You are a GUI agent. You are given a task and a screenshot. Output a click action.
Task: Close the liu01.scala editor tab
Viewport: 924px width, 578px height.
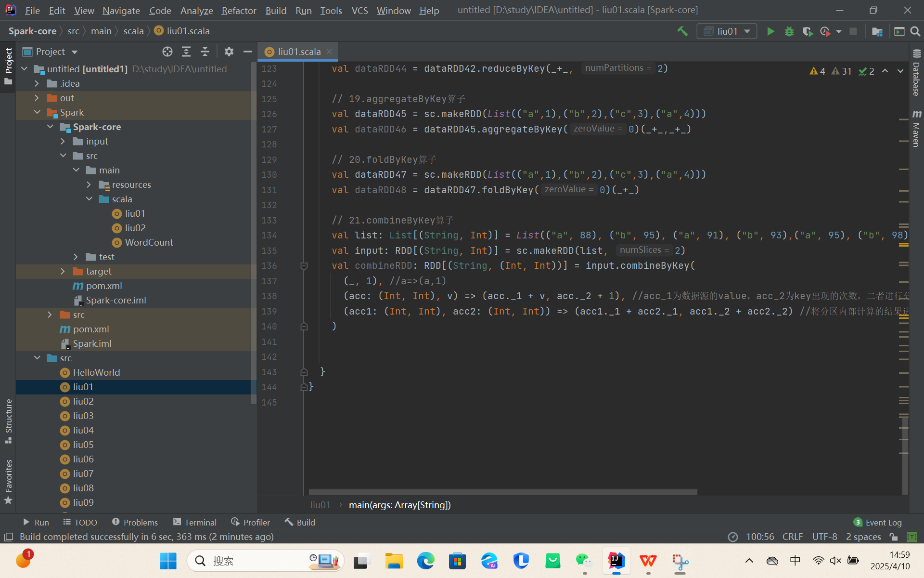(x=329, y=52)
